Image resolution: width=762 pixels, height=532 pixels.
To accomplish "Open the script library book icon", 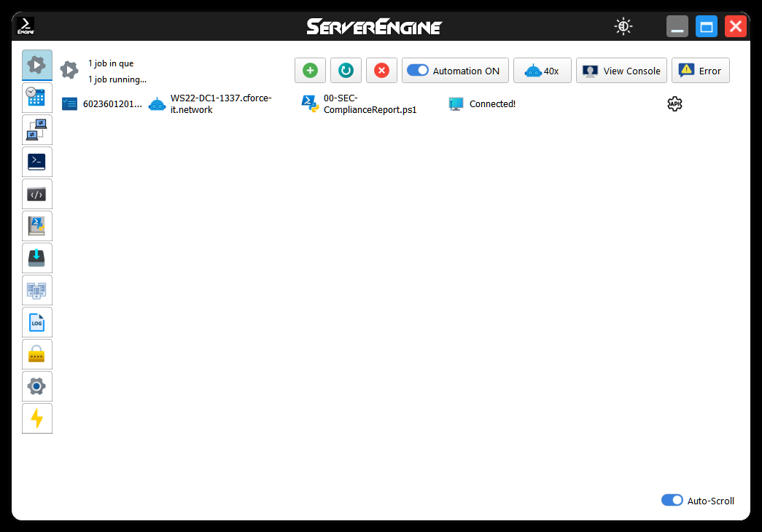I will (x=36, y=226).
